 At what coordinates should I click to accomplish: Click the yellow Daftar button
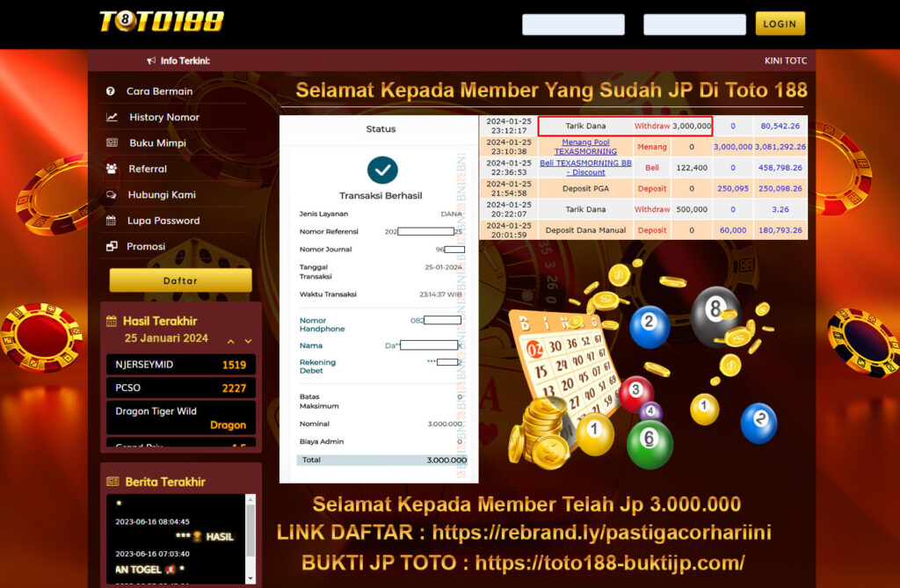pos(180,280)
